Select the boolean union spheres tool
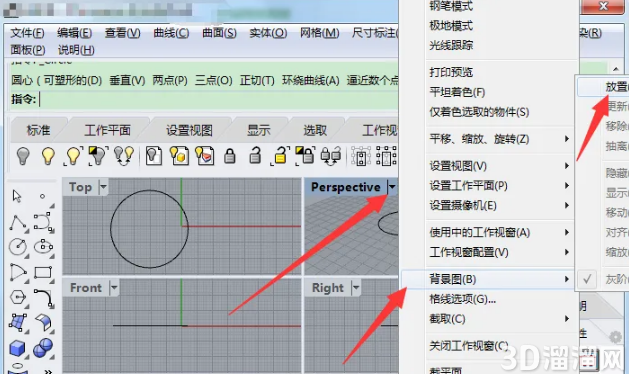629x374 pixels. (x=43, y=348)
